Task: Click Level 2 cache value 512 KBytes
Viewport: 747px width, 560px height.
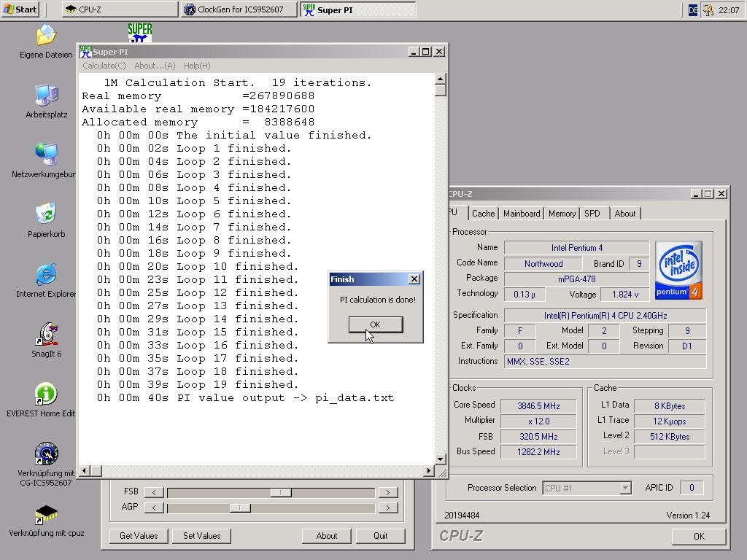Action: [670, 436]
